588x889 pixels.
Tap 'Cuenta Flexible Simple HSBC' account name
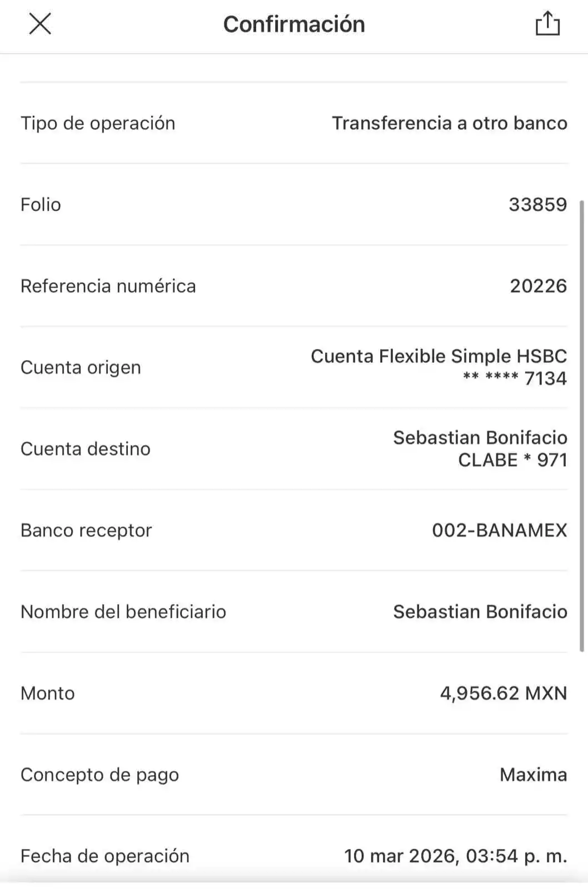coord(438,356)
